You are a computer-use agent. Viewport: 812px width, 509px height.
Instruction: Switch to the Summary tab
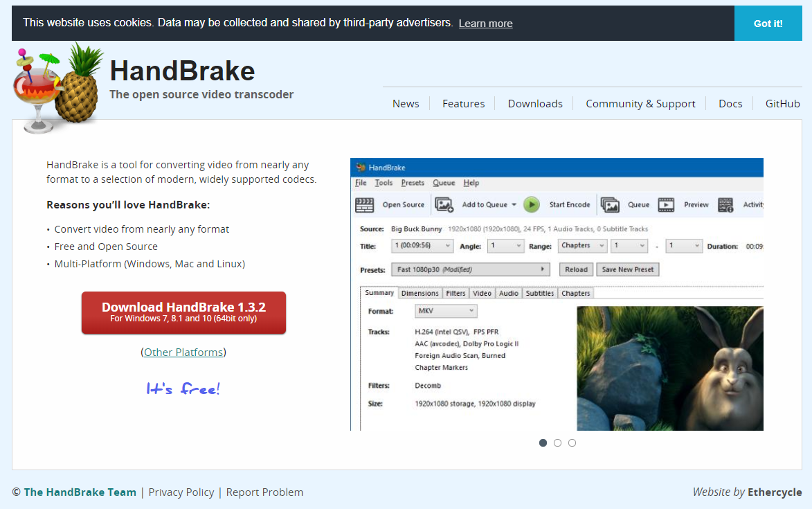tap(379, 293)
